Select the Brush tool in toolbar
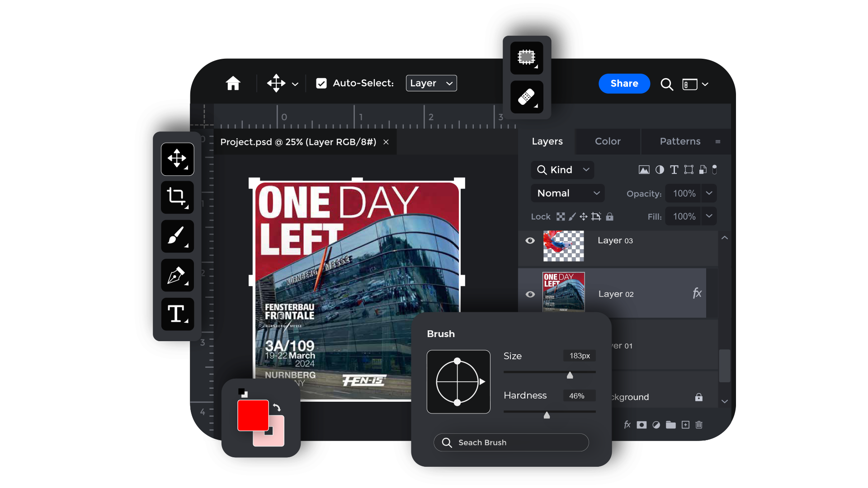868x488 pixels. 177,236
